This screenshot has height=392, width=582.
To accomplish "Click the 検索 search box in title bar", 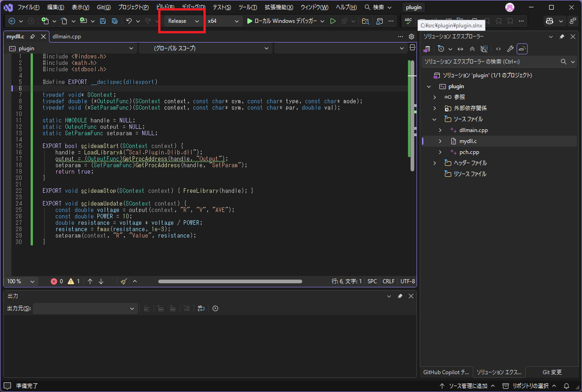I will click(x=378, y=7).
